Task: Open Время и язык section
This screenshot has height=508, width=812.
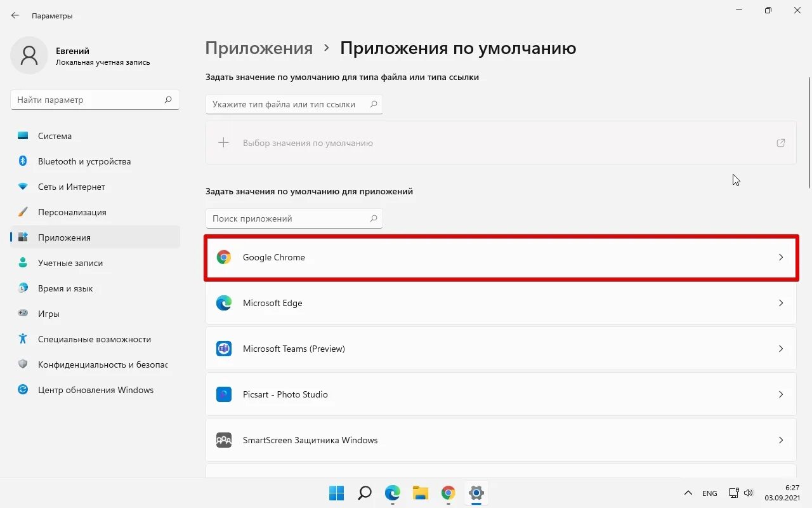Action: click(x=95, y=288)
